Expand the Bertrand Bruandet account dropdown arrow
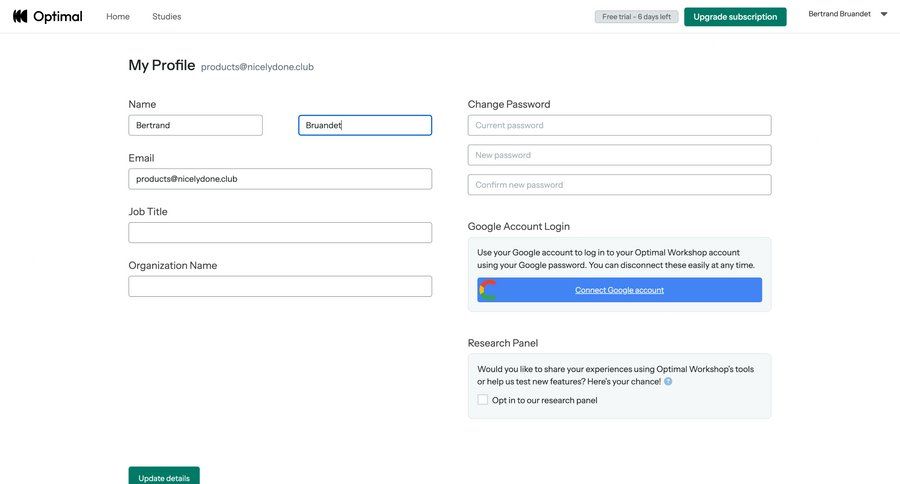900x484 pixels. (x=884, y=14)
